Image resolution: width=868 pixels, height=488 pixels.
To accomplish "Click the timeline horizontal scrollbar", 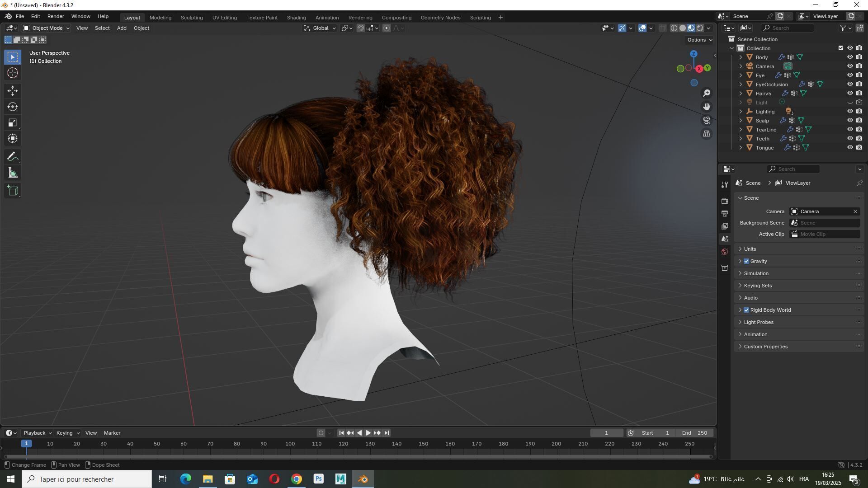I will (x=357, y=457).
